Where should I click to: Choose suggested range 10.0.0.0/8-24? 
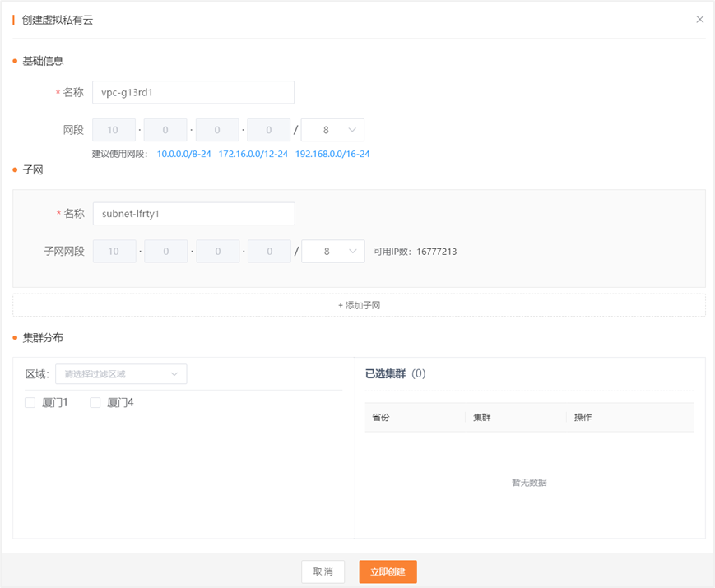[x=184, y=154]
